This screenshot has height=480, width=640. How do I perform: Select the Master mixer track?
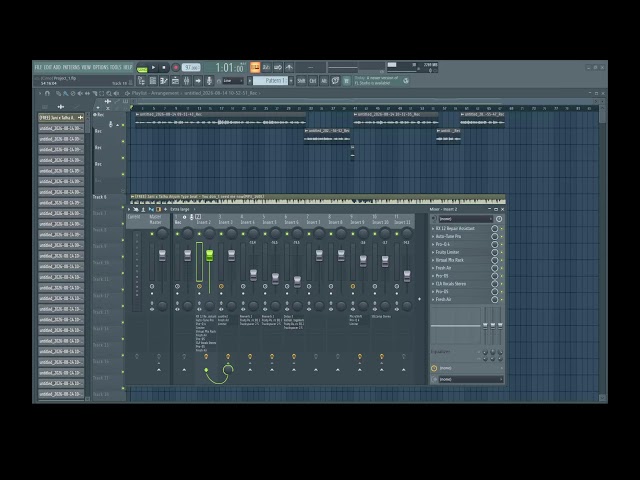coord(156,220)
